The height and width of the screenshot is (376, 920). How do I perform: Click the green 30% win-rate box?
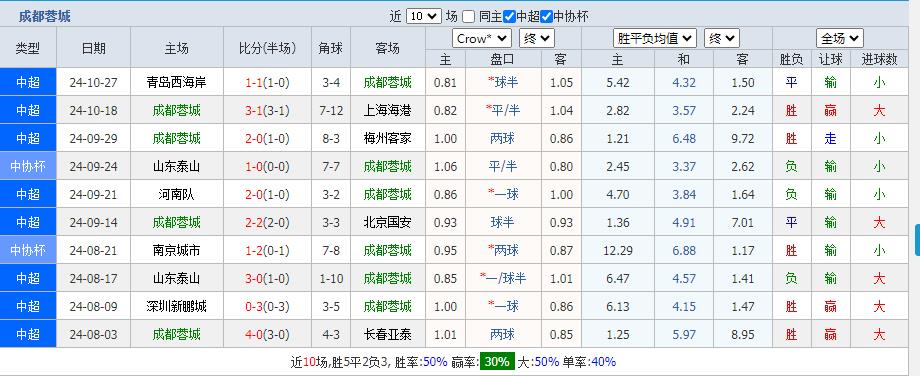tap(496, 361)
